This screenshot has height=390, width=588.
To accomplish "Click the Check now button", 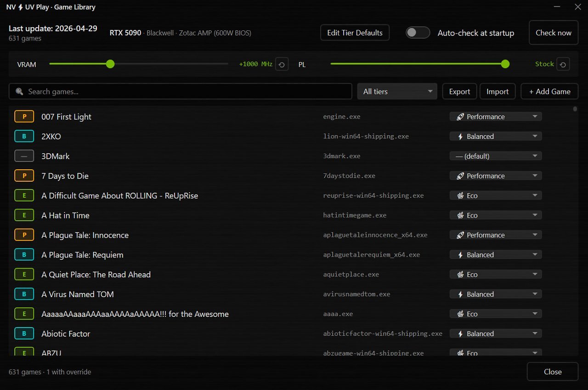I will [x=554, y=33].
